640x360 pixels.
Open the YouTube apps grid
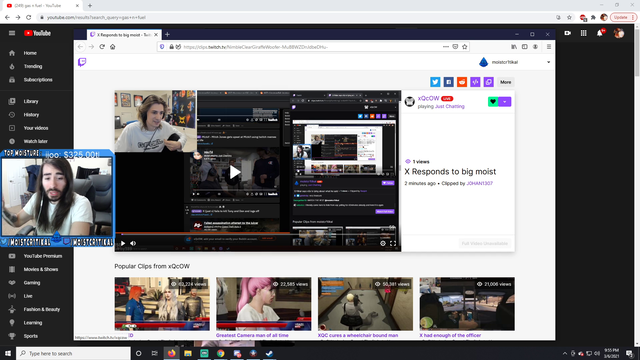[x=584, y=33]
